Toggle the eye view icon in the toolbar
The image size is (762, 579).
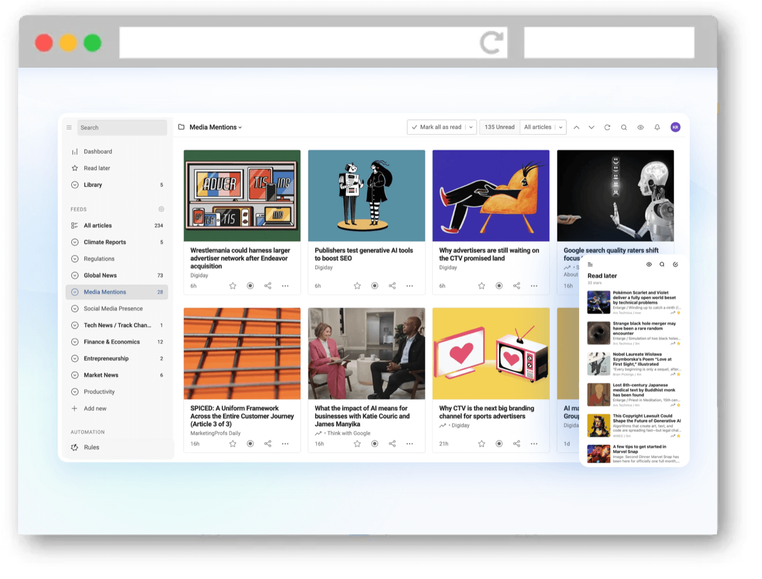[x=640, y=128]
